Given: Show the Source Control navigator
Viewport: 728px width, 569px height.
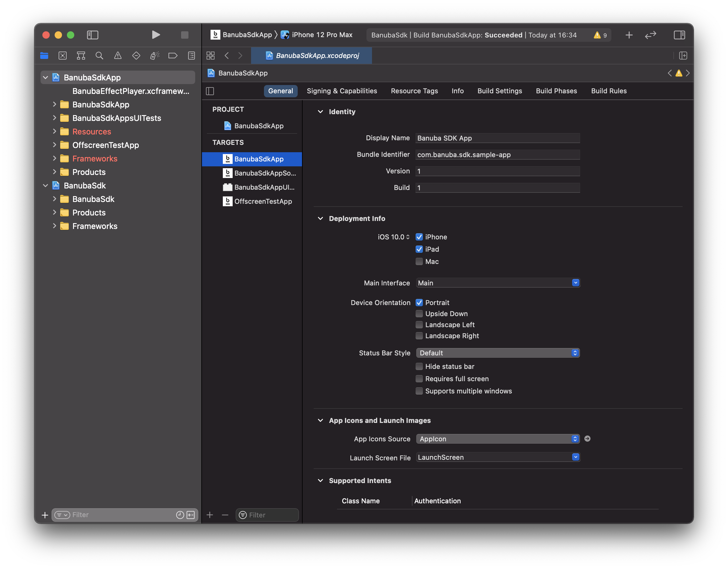Looking at the screenshot, I should 63,56.
